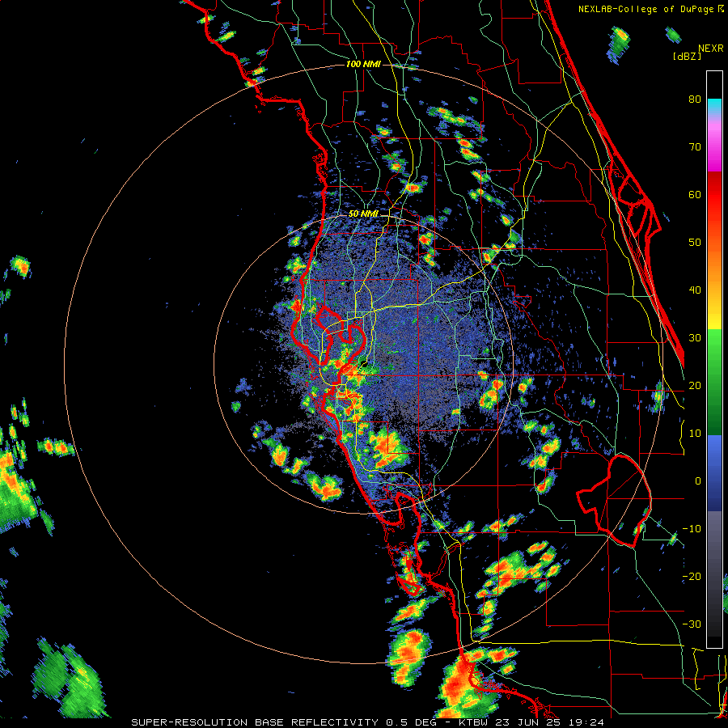Image resolution: width=728 pixels, height=728 pixels.
Task: Pick the green band of the color bar
Action: [714, 382]
